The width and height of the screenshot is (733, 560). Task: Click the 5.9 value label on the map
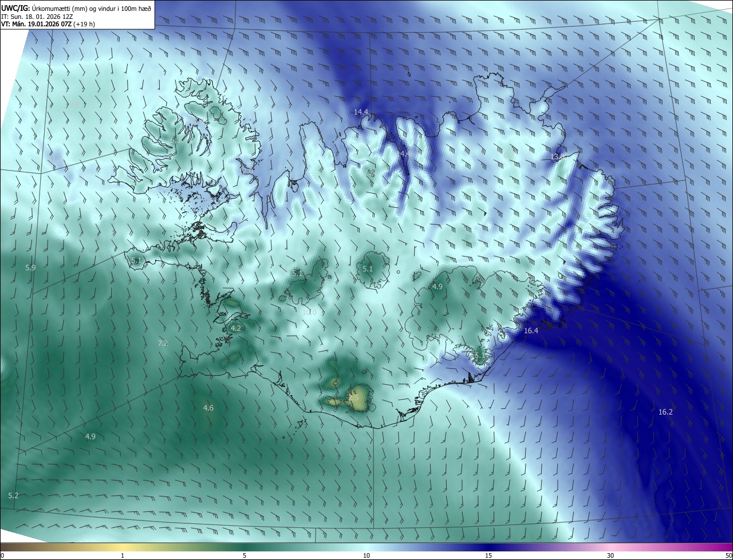(30, 267)
